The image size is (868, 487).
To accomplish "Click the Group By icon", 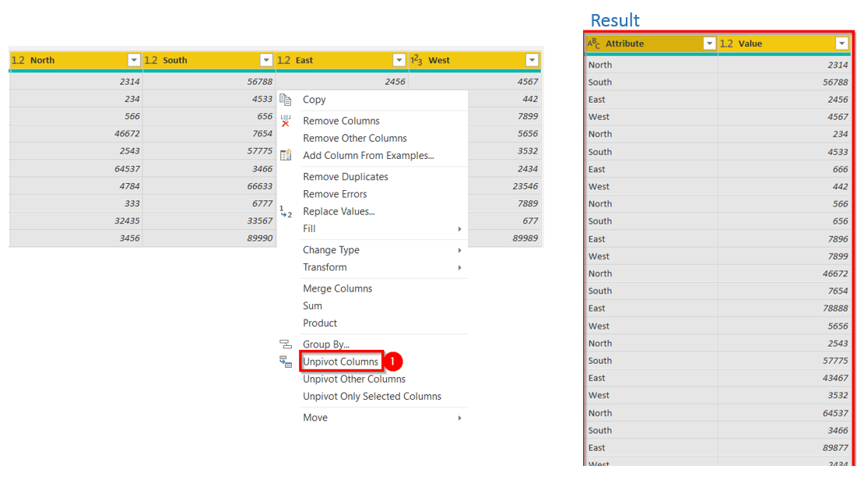I will pos(286,344).
